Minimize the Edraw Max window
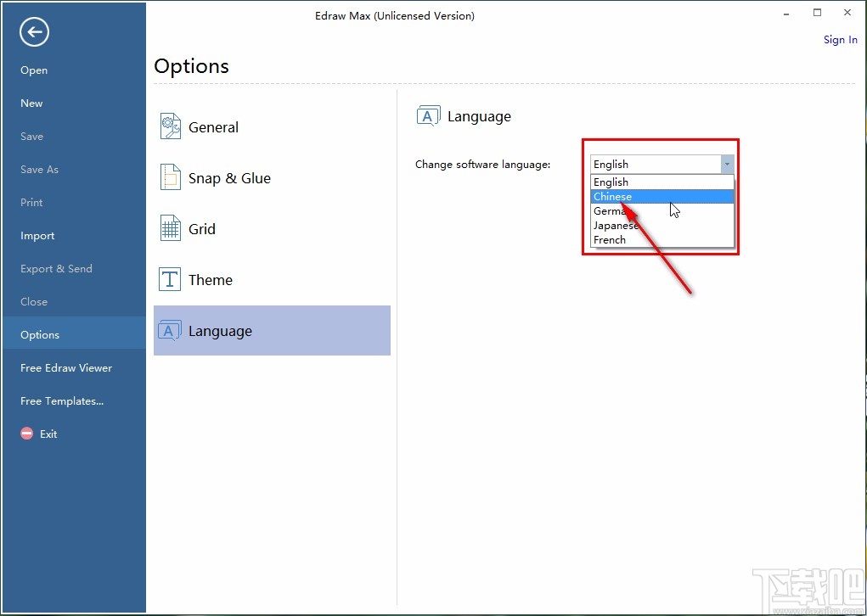Viewport: 867px width, 616px height. [786, 14]
